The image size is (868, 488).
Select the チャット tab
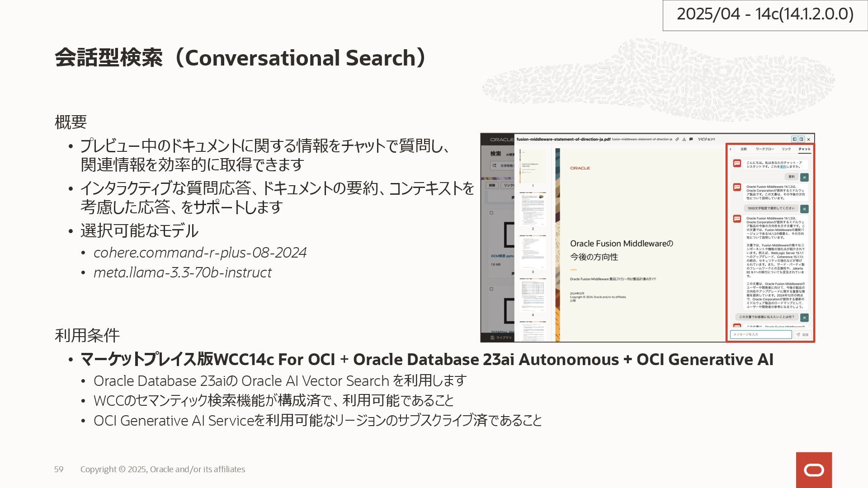coord(804,149)
